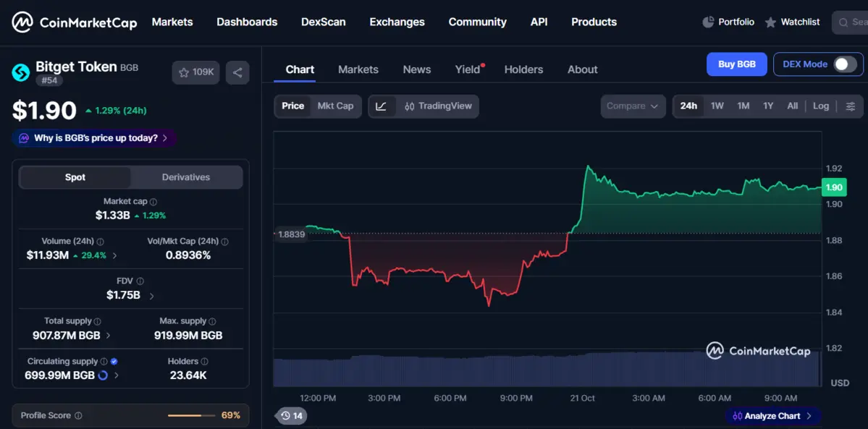Open Portfolio in the header
The height and width of the screenshot is (429, 868).
tap(728, 22)
